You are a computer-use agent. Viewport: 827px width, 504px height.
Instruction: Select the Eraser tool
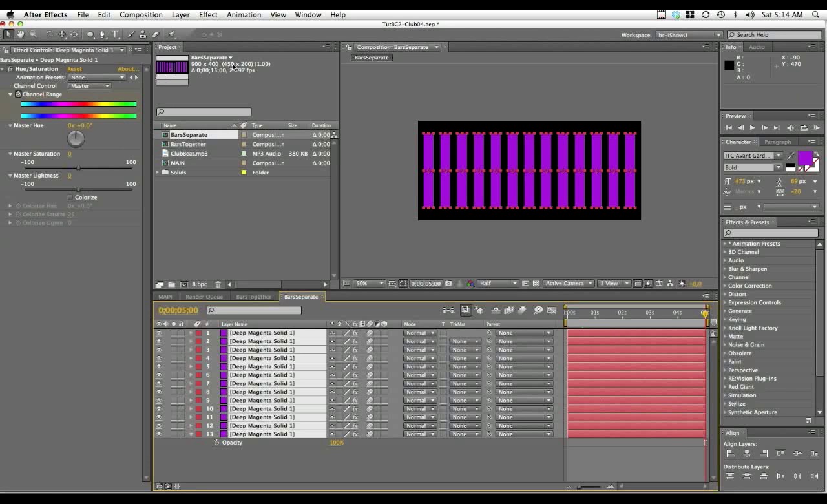(x=156, y=34)
